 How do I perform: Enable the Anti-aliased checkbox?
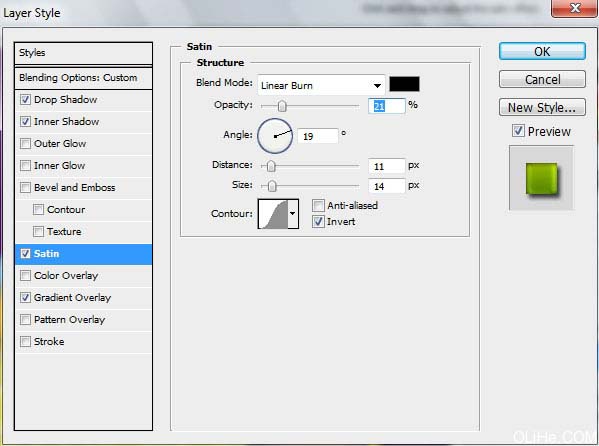tap(318, 206)
